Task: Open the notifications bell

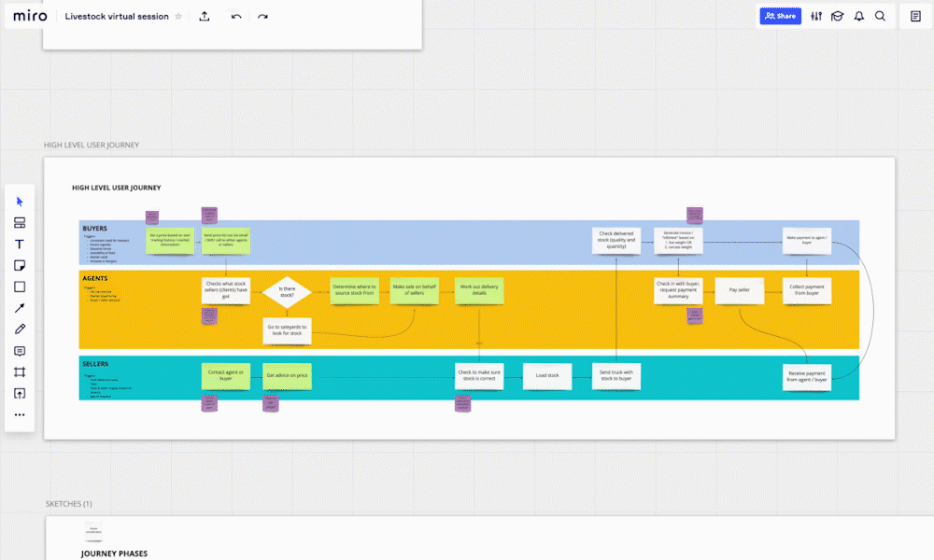Action: (x=859, y=16)
